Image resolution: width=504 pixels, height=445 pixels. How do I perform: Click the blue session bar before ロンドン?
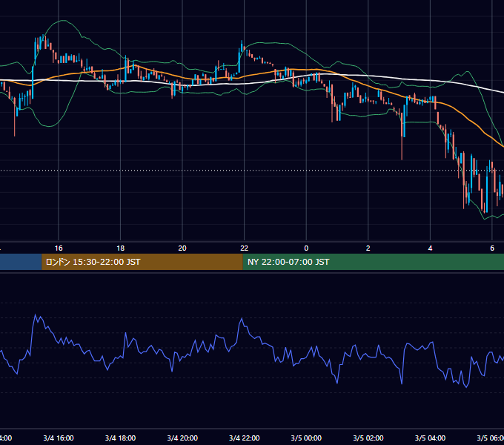tap(21, 262)
